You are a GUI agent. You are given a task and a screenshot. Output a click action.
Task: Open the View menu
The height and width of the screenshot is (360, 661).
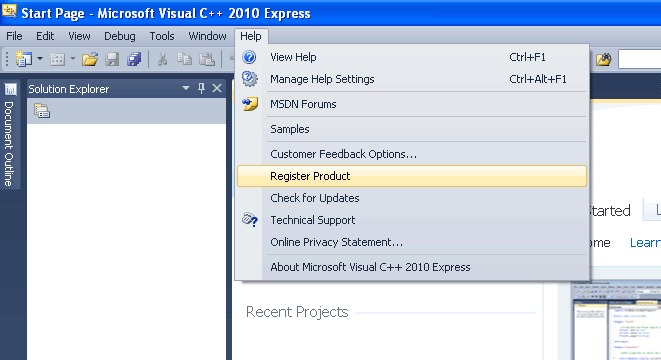[79, 36]
